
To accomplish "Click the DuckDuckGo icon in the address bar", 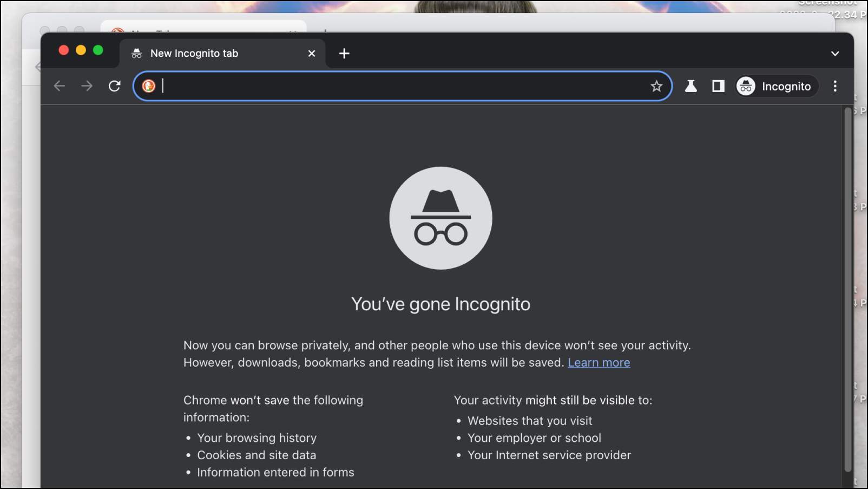I will click(148, 86).
